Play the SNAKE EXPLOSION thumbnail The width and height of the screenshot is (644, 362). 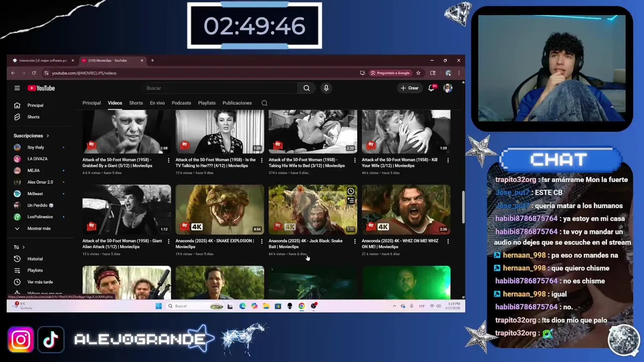pos(219,210)
